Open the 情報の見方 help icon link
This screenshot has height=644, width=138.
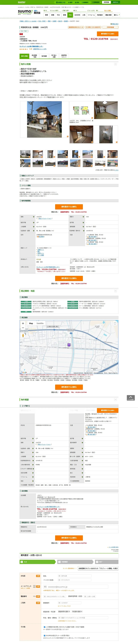[x=114, y=24]
